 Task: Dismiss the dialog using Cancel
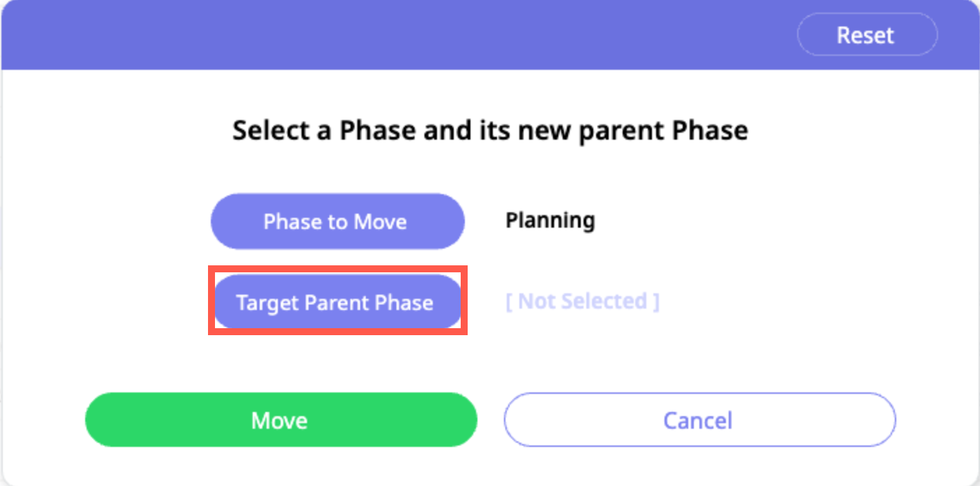click(x=699, y=420)
